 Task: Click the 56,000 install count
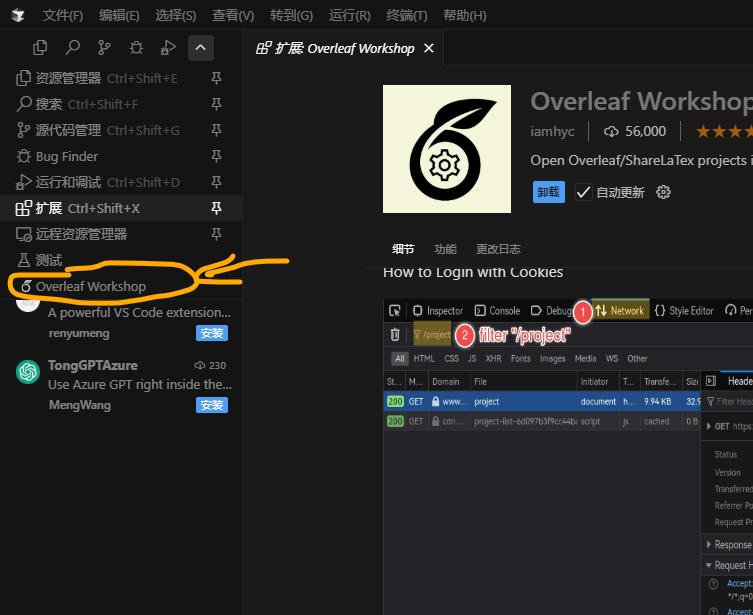(x=635, y=131)
